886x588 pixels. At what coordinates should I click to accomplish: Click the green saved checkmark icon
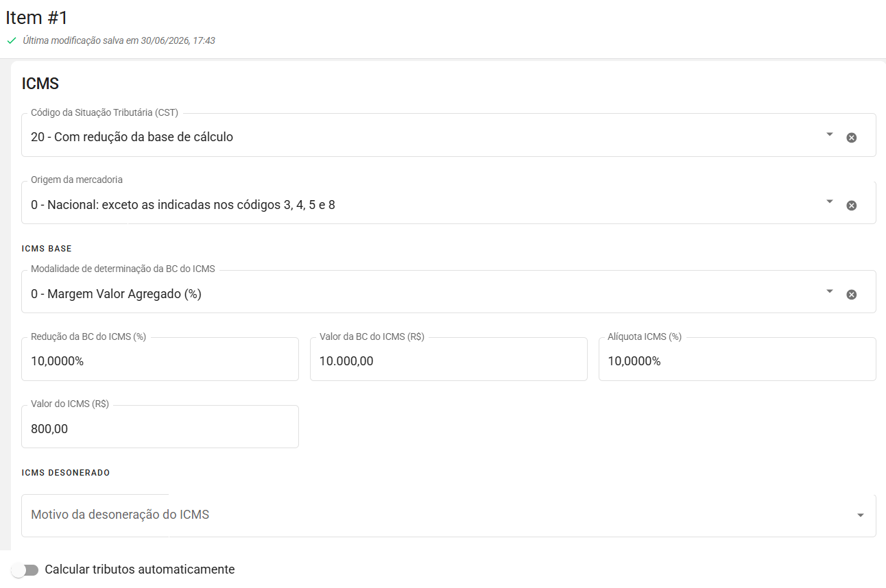tap(12, 40)
